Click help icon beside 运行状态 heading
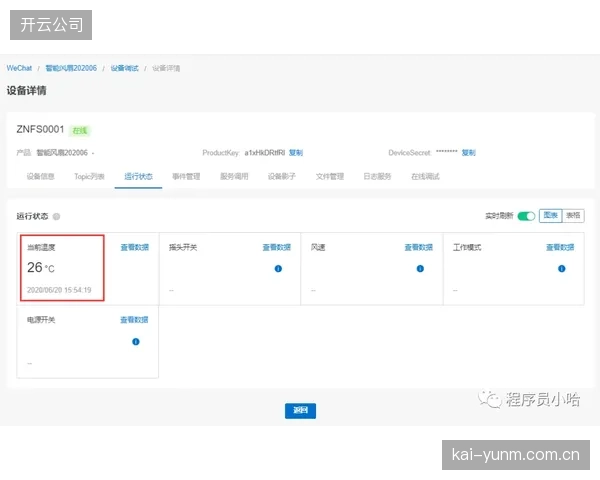 (56, 217)
